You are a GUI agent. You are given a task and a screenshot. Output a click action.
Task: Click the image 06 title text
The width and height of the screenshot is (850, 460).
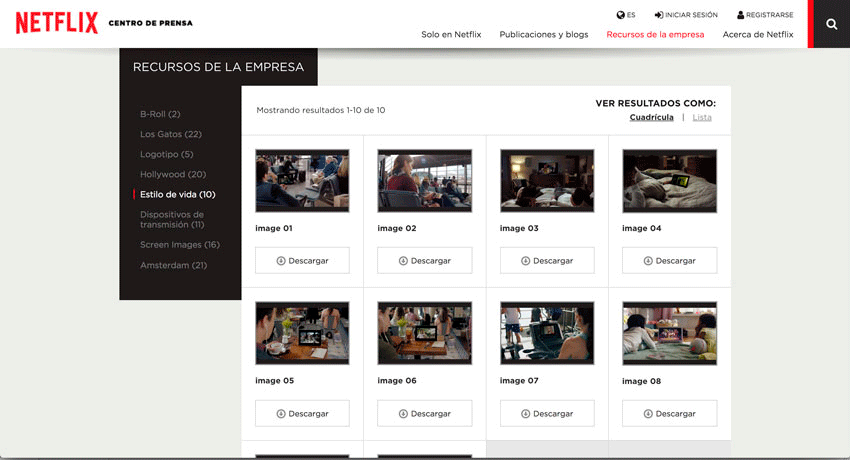coord(397,380)
